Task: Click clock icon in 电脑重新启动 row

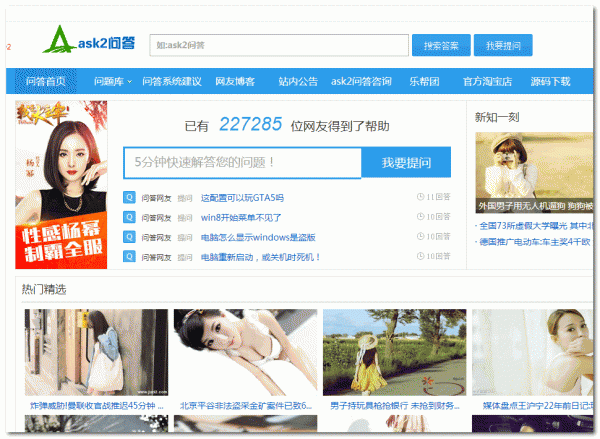Action: click(x=420, y=256)
